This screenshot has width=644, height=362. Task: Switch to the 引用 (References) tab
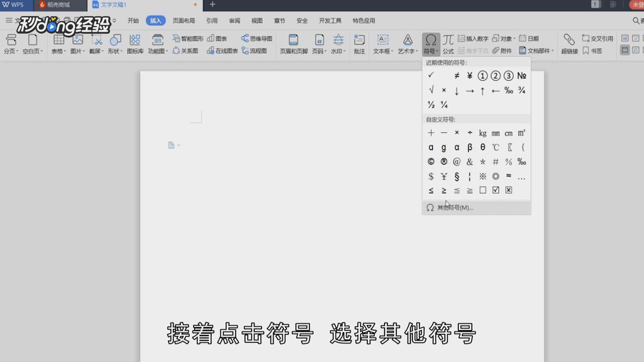(212, 21)
